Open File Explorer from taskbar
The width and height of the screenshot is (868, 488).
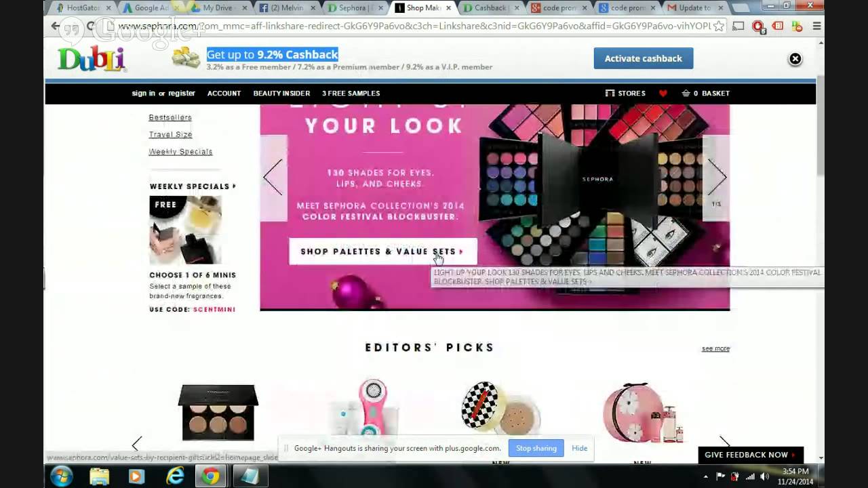click(x=100, y=476)
